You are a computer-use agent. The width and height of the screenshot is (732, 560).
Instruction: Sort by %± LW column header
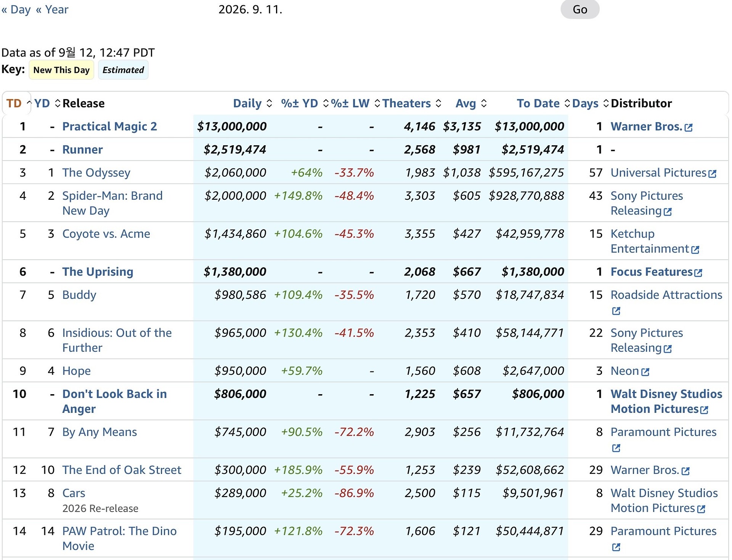[350, 103]
